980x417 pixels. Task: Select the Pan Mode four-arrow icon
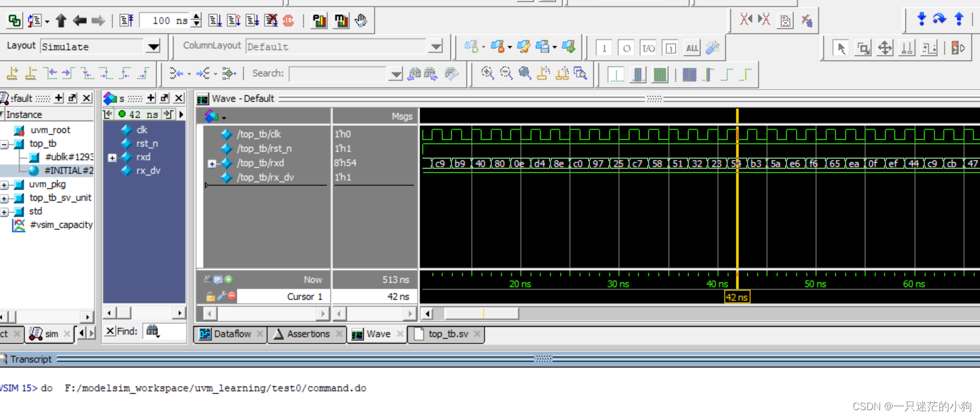tap(885, 48)
